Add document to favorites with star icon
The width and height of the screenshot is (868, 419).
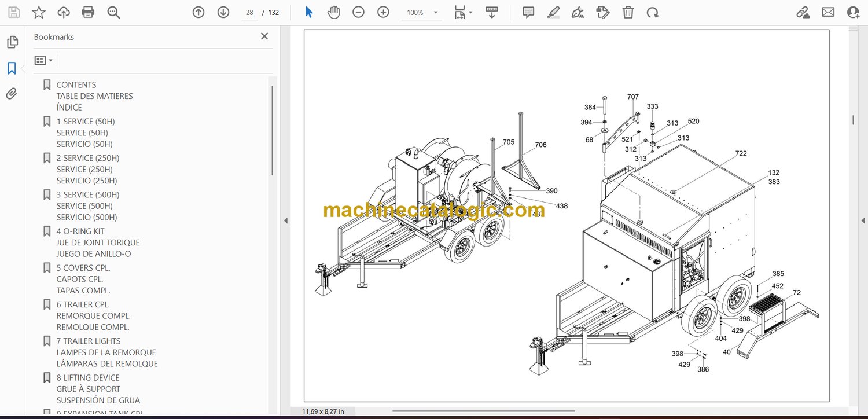coord(39,12)
